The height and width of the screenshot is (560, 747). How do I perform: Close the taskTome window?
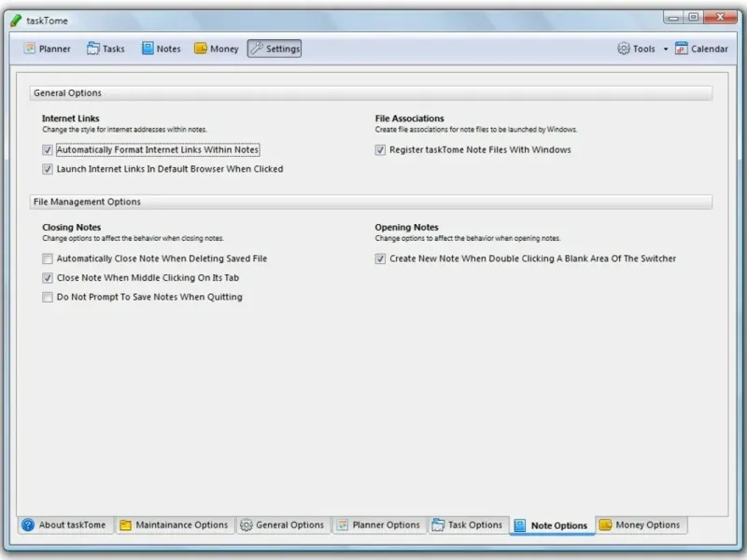[720, 18]
